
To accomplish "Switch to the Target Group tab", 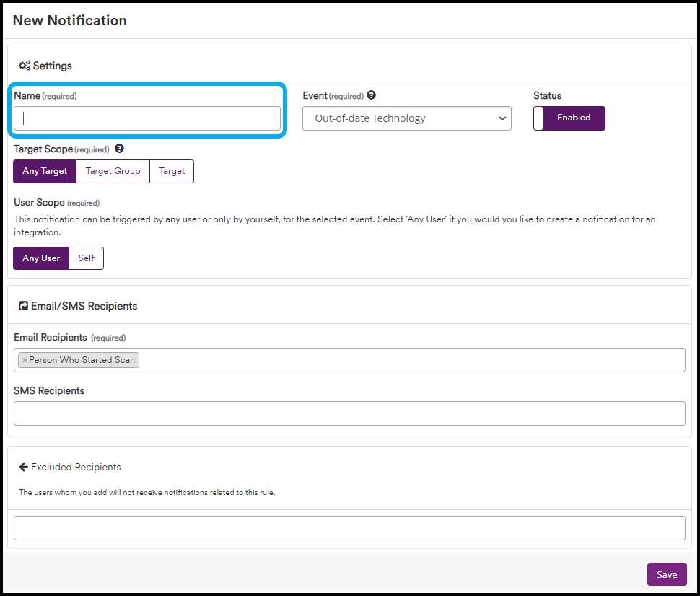I will pos(113,171).
